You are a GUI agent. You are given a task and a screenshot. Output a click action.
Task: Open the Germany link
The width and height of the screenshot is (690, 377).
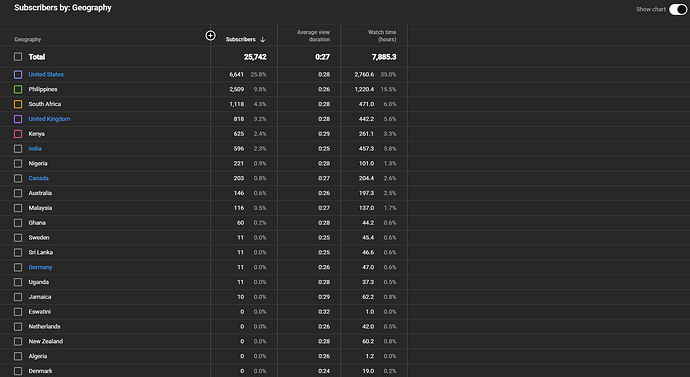(40, 267)
